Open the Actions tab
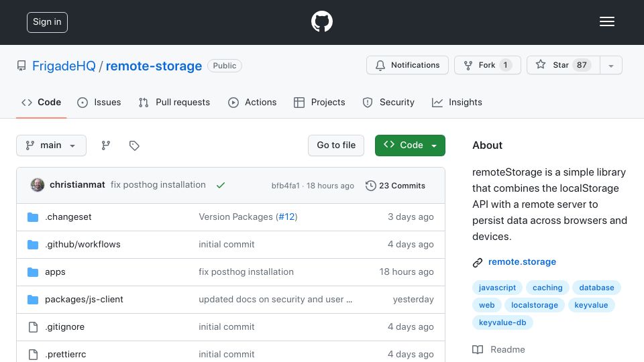Image resolution: width=644 pixels, height=362 pixels. (x=252, y=102)
